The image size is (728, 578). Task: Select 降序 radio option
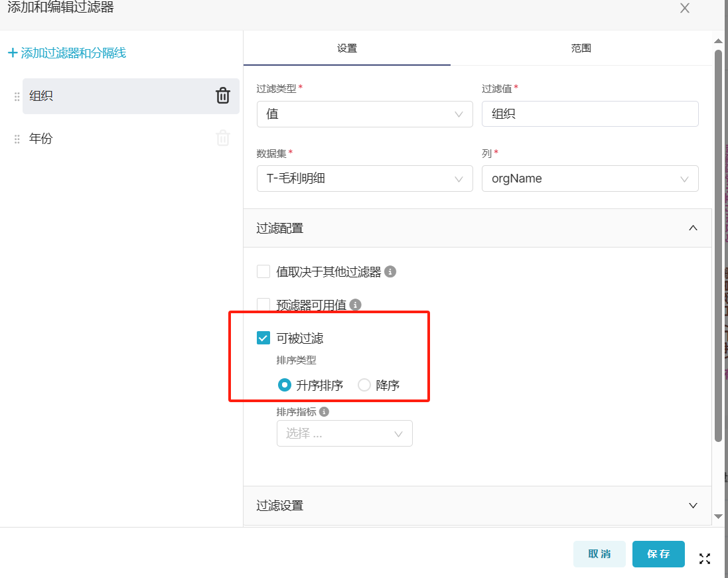coord(364,385)
